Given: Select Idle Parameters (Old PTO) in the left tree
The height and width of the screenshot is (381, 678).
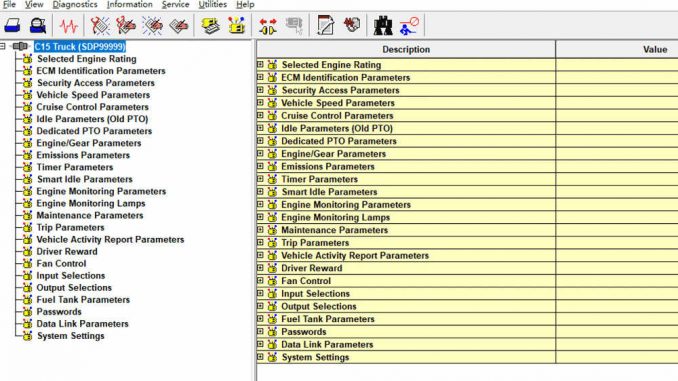Looking at the screenshot, I should (92, 119).
